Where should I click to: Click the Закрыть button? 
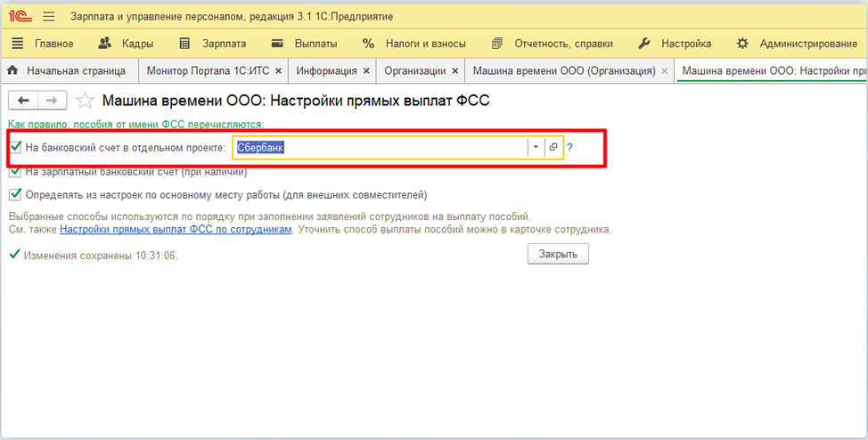(x=558, y=254)
